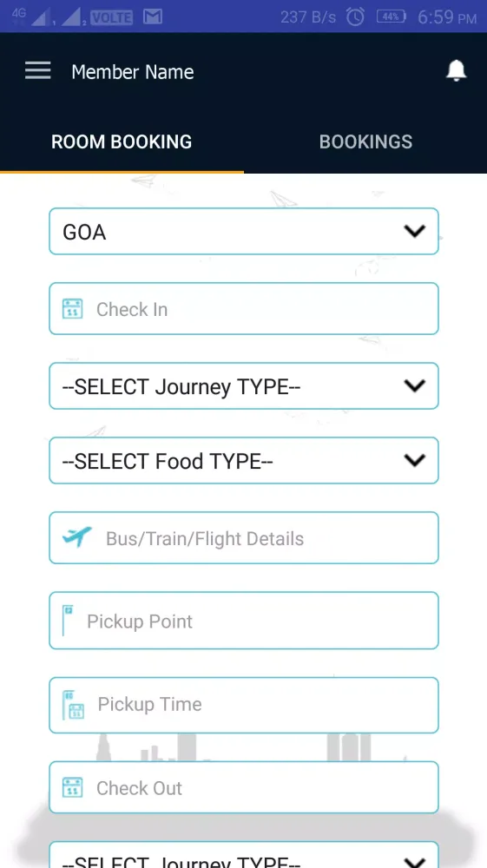Tap the clock-calendar icon beside Pickup Time
The height and width of the screenshot is (868, 487).
(73, 705)
